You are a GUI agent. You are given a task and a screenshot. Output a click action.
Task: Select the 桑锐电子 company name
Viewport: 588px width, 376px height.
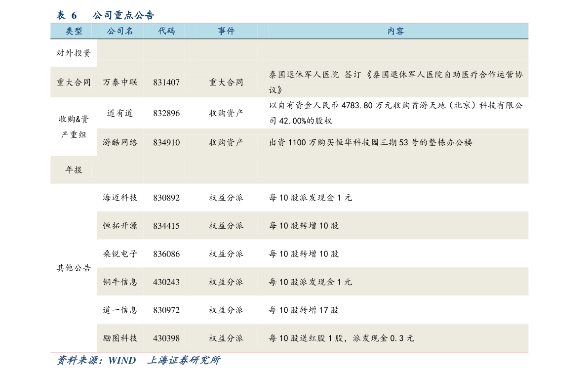[x=120, y=254]
